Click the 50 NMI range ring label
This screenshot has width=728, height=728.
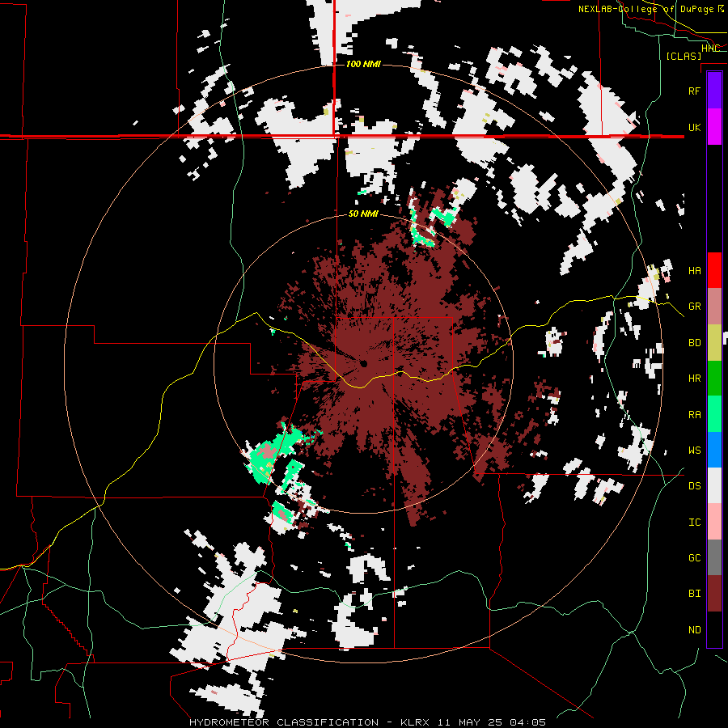(x=363, y=214)
